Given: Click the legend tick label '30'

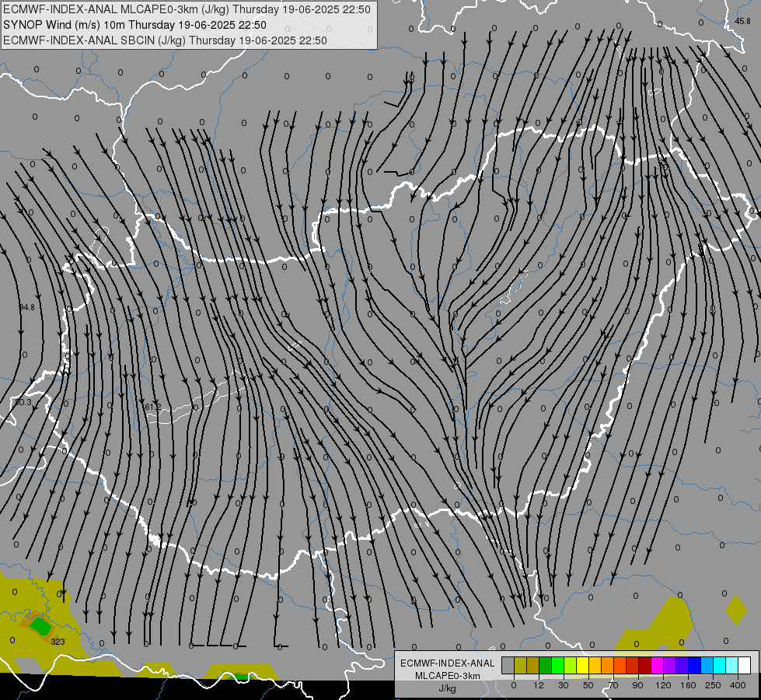Looking at the screenshot, I should 564,685.
